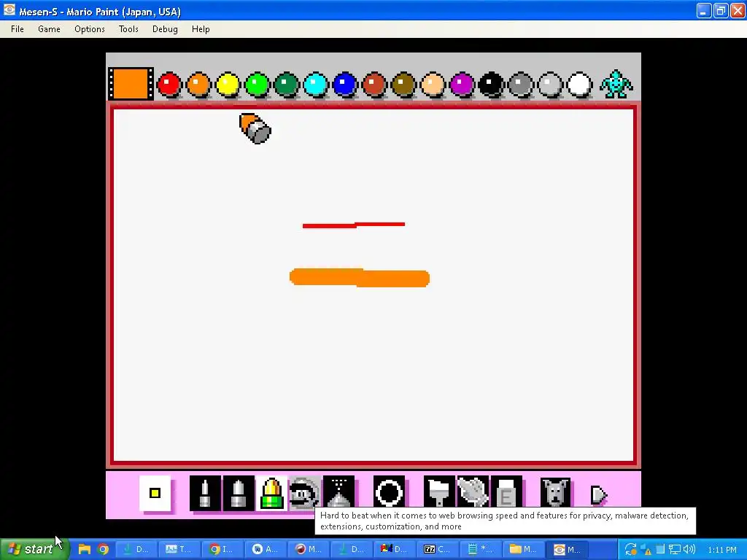Screen dimensions: 747x560
Task: Click the 1:11 PM clock
Action: [721, 550]
